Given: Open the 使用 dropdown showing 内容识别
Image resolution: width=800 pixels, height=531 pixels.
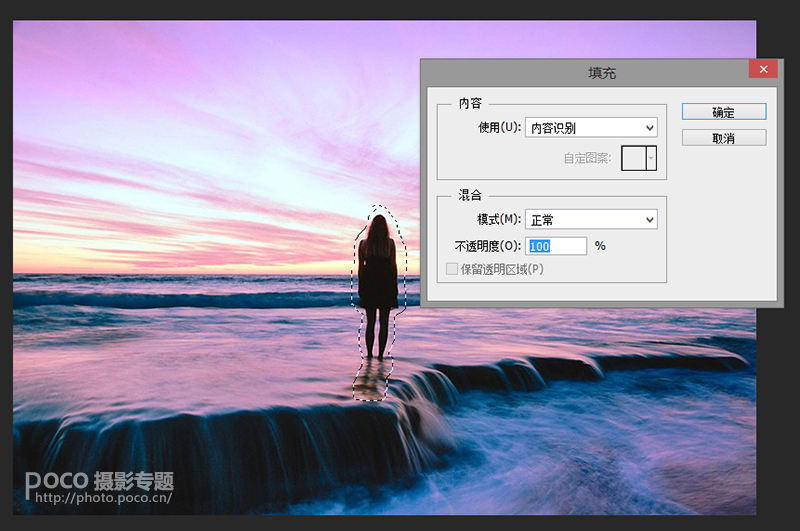Looking at the screenshot, I should 590,127.
